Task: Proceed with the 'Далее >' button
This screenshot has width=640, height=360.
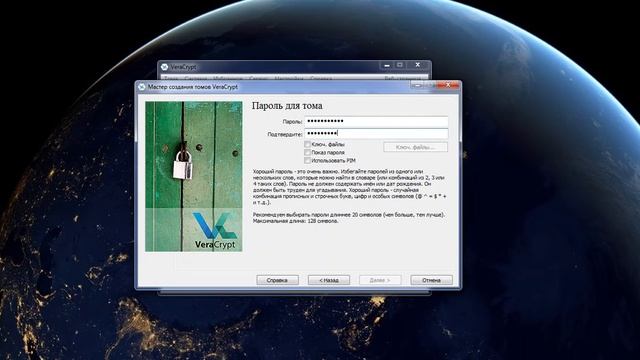Action: pos(380,280)
